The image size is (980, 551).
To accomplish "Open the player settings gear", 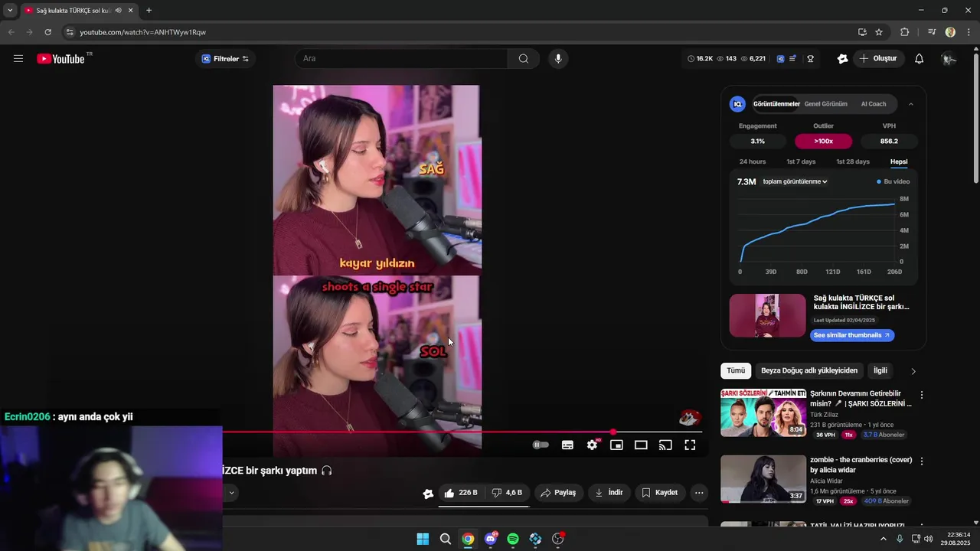I will coord(592,445).
